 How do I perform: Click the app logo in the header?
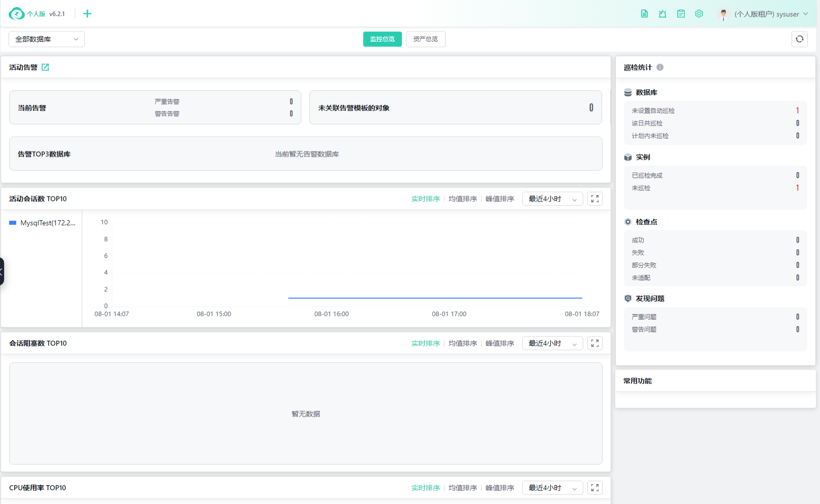(17, 14)
